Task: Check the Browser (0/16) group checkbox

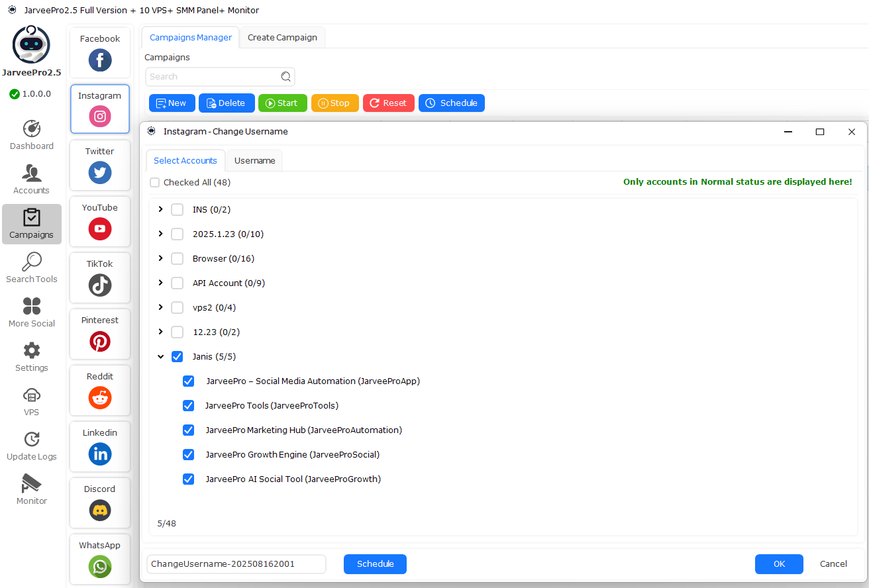Action: point(178,258)
